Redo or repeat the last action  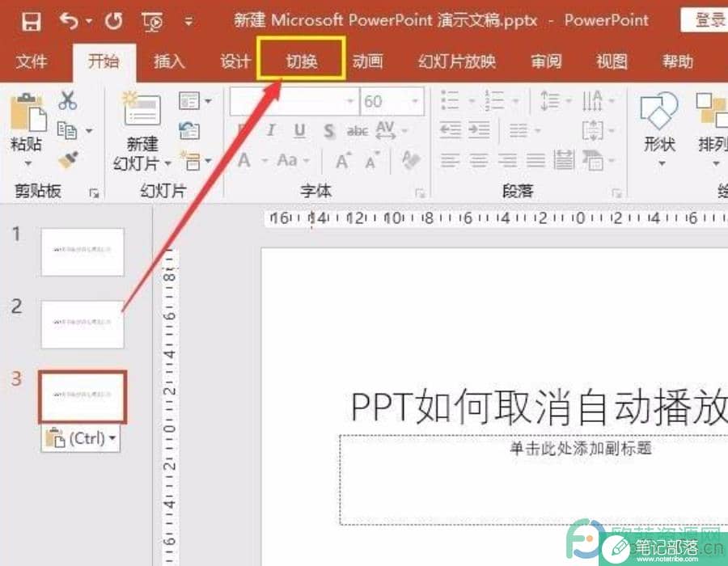click(113, 21)
